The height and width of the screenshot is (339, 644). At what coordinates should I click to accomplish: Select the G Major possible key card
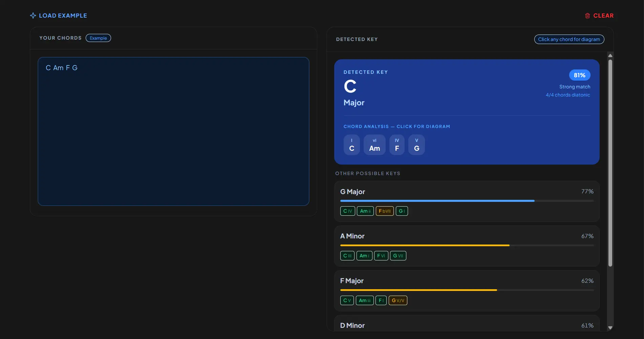pyautogui.click(x=467, y=202)
